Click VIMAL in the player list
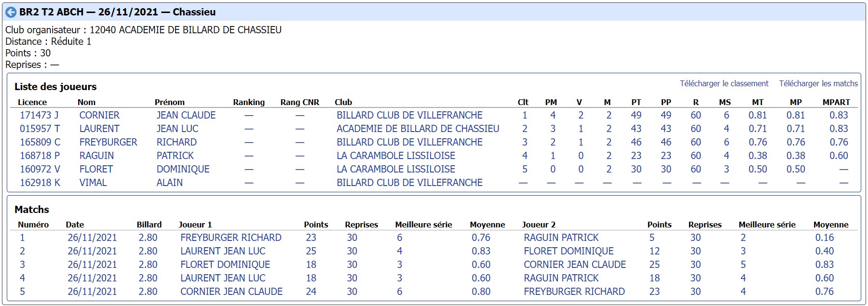868x306 pixels. 93,183
